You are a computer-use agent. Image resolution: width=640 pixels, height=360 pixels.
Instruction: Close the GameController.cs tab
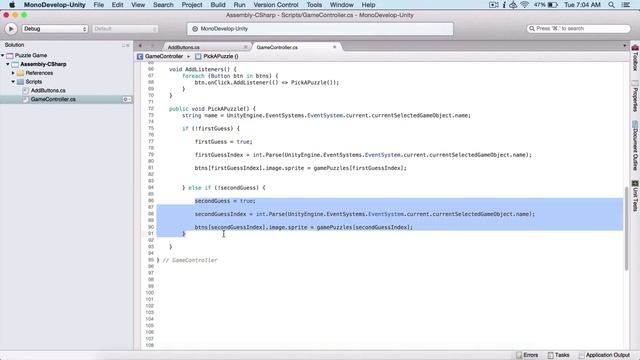[x=335, y=47]
